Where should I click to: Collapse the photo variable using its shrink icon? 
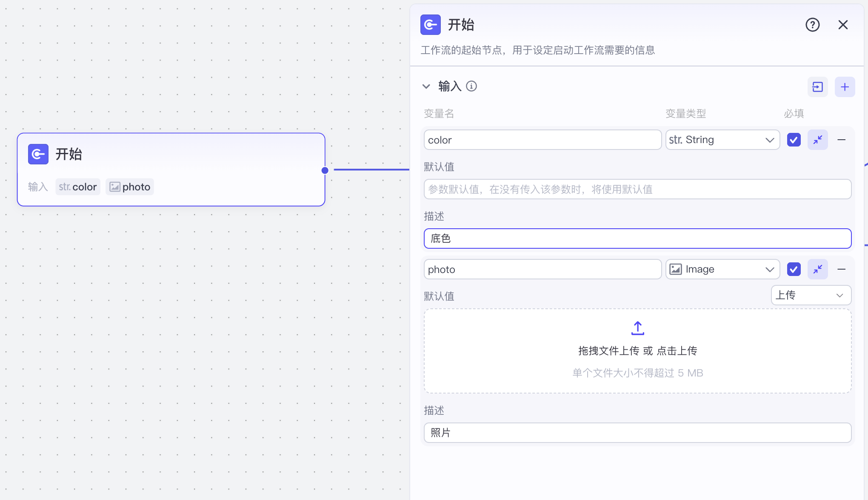[x=817, y=269]
